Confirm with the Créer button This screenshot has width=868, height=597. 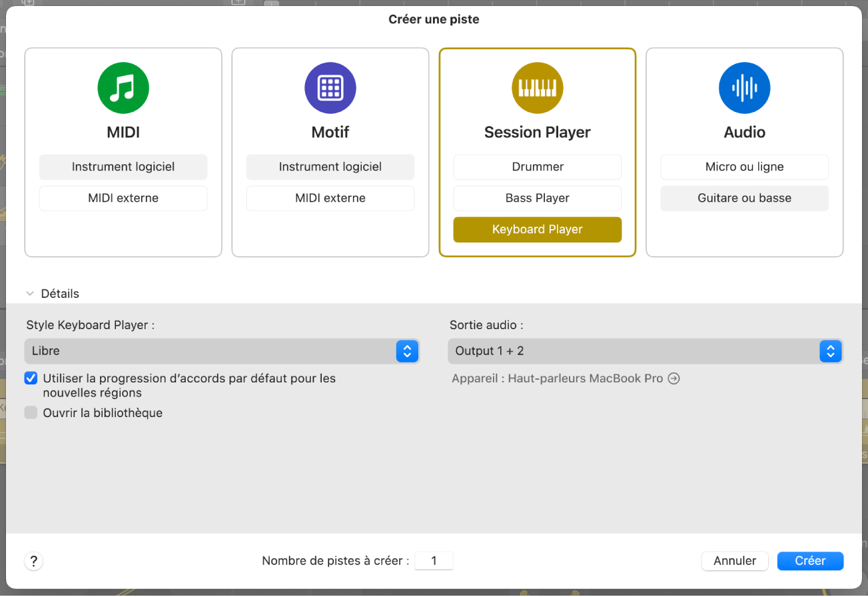click(810, 560)
